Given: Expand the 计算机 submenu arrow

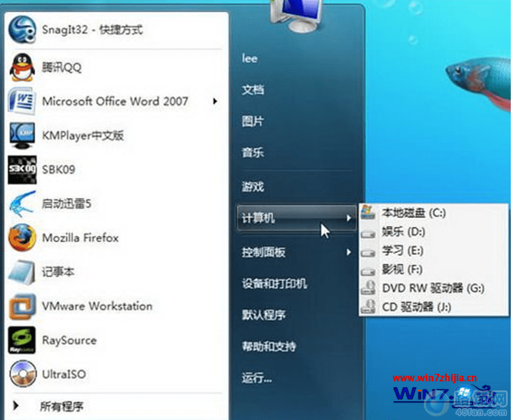Looking at the screenshot, I should [x=349, y=218].
